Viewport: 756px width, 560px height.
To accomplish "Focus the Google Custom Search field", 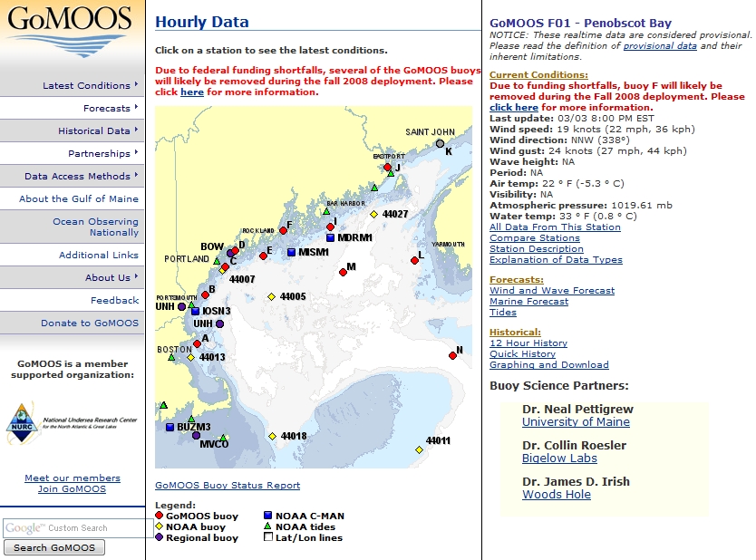I will tap(78, 528).
